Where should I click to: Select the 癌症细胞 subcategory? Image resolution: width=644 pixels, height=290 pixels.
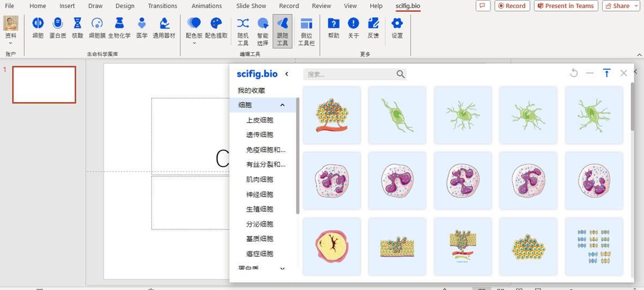(x=260, y=253)
